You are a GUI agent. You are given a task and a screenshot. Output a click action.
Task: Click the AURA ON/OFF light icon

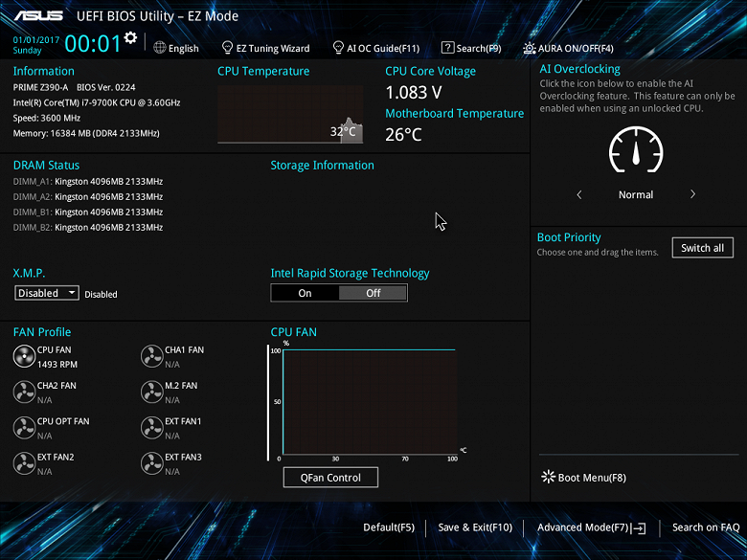(530, 48)
